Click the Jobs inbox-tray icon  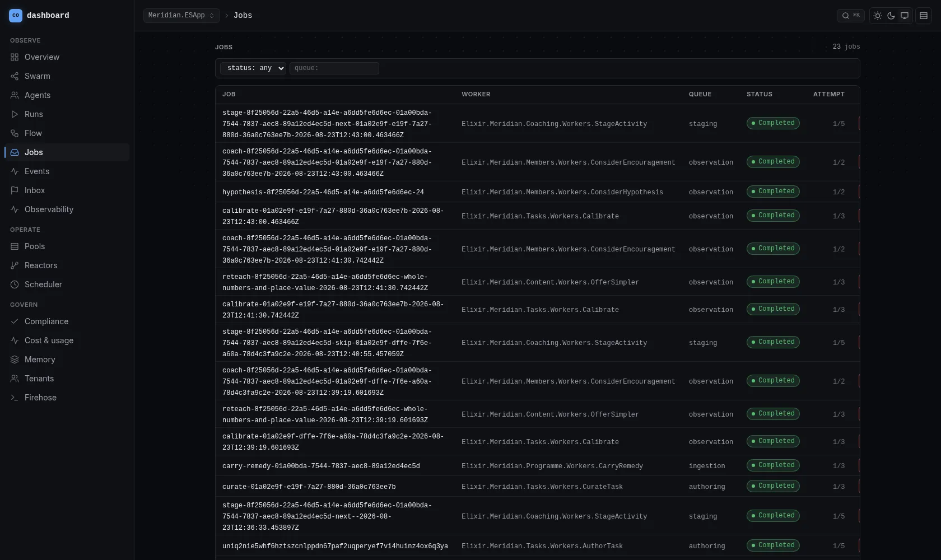(x=15, y=152)
